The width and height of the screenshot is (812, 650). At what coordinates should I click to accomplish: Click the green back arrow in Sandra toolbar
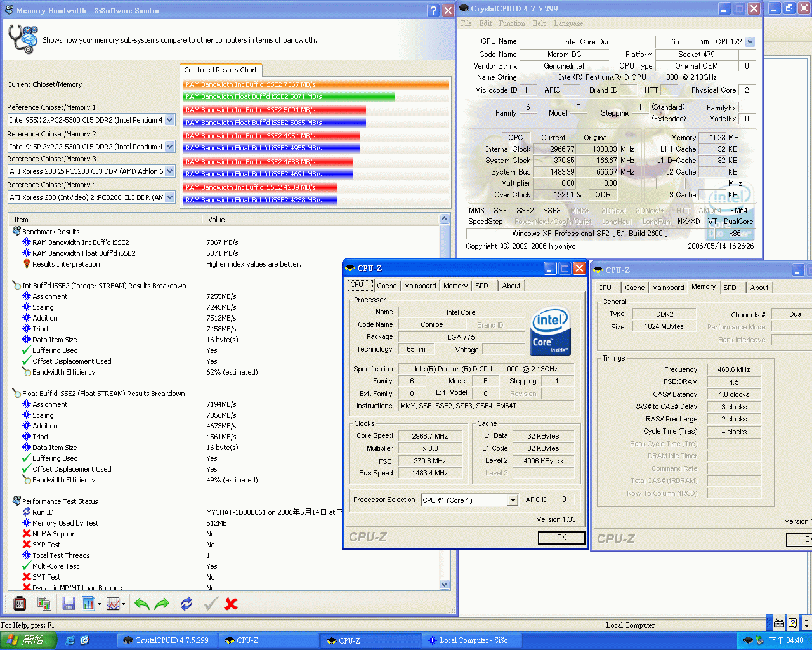[142, 604]
